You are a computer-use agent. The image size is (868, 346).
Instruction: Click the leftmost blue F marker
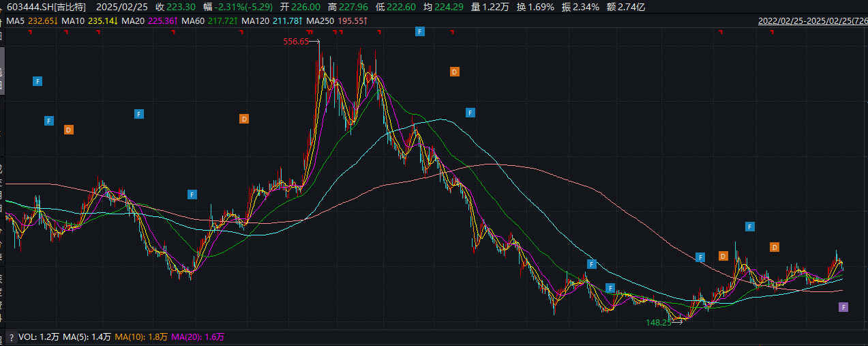[x=38, y=81]
